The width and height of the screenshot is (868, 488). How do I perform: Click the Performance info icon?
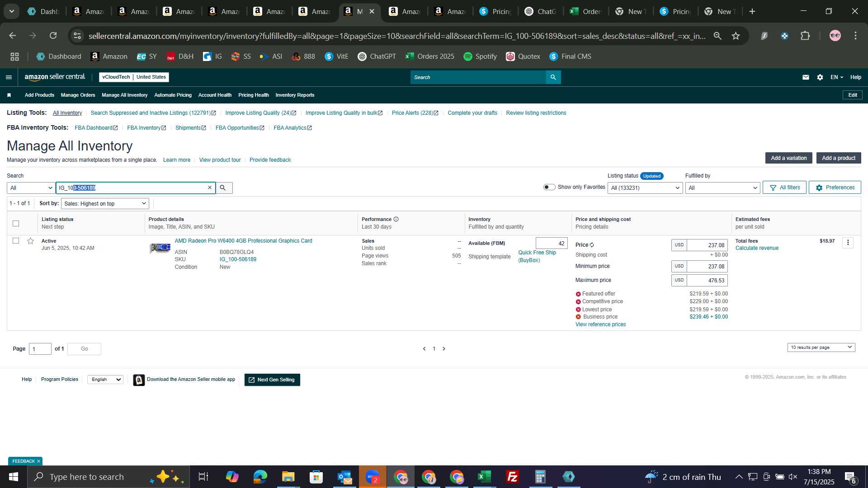[x=396, y=219]
